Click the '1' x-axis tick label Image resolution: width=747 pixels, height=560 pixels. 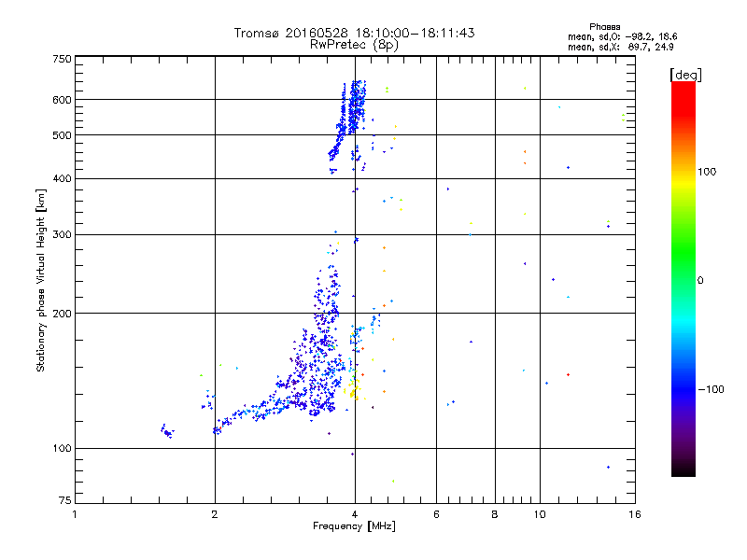[75, 514]
